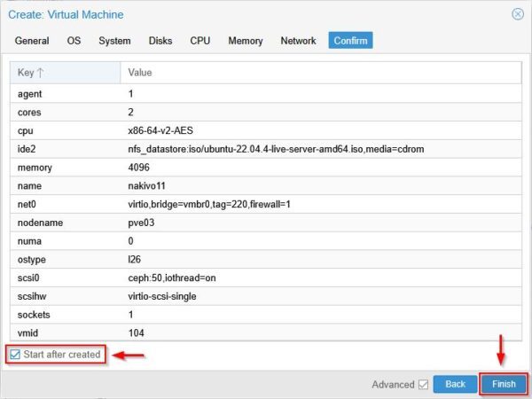The height and width of the screenshot is (399, 532).
Task: Select the nodename value pve03
Action: pyautogui.click(x=141, y=223)
